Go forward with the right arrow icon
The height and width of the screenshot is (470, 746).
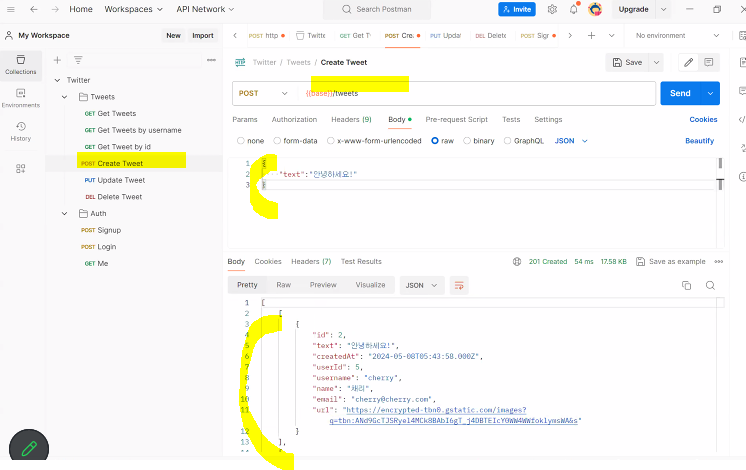point(55,9)
